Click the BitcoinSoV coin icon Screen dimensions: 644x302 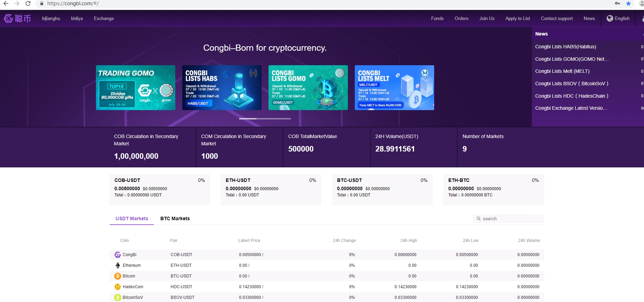click(x=118, y=298)
